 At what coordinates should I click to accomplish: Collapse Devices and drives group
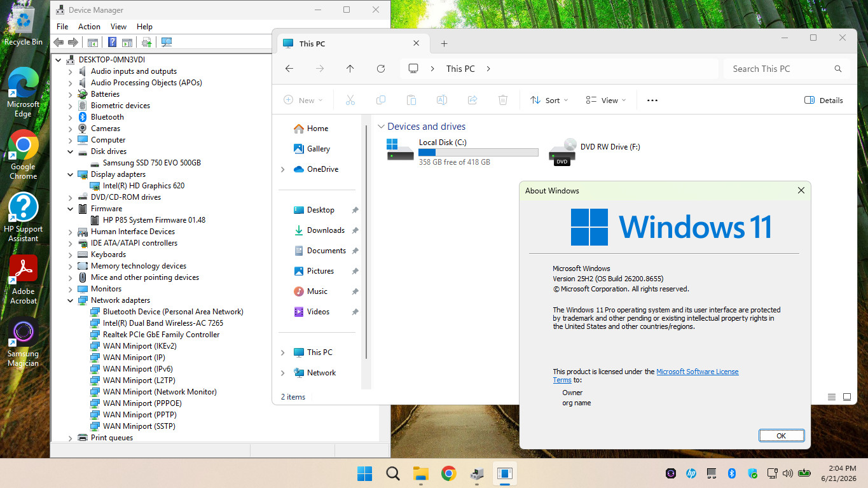point(381,127)
